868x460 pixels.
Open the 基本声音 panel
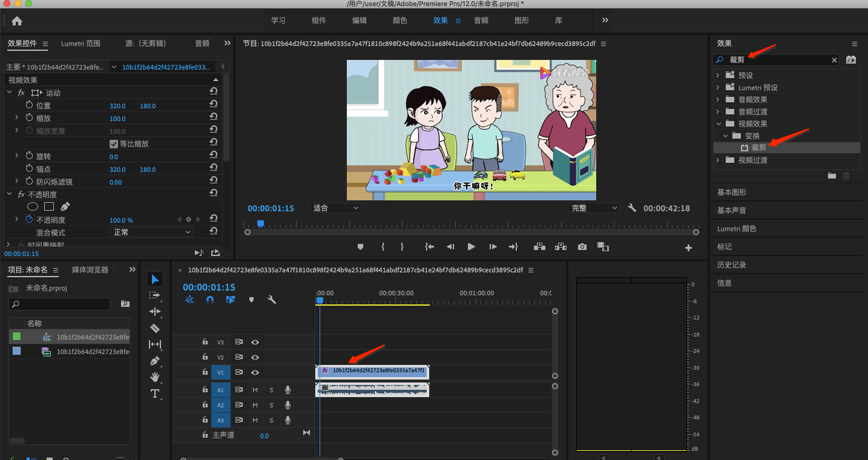point(732,211)
